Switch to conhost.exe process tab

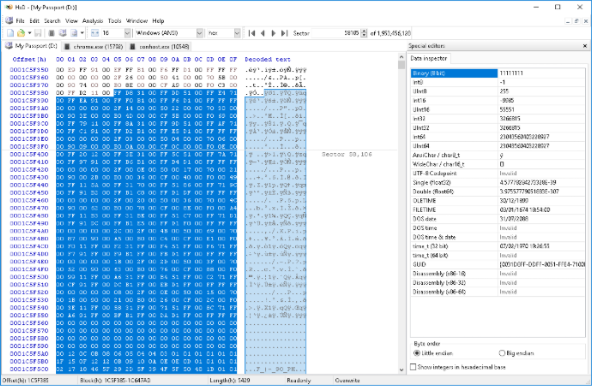[x=159, y=47]
